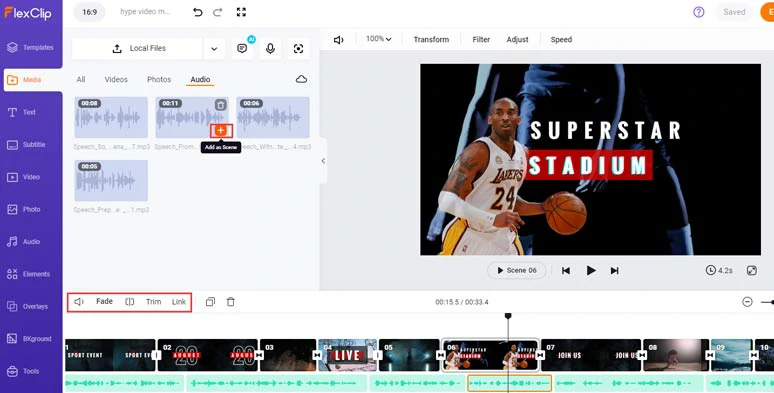
Task: Click the duplicate icon in timeline toolbar
Action: point(210,302)
